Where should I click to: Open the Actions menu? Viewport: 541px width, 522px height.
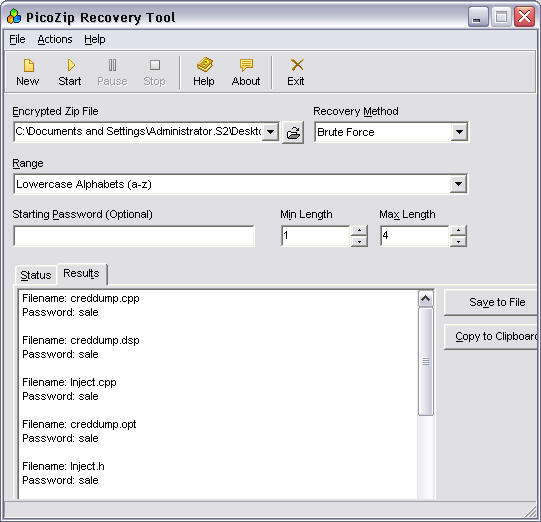tap(55, 40)
